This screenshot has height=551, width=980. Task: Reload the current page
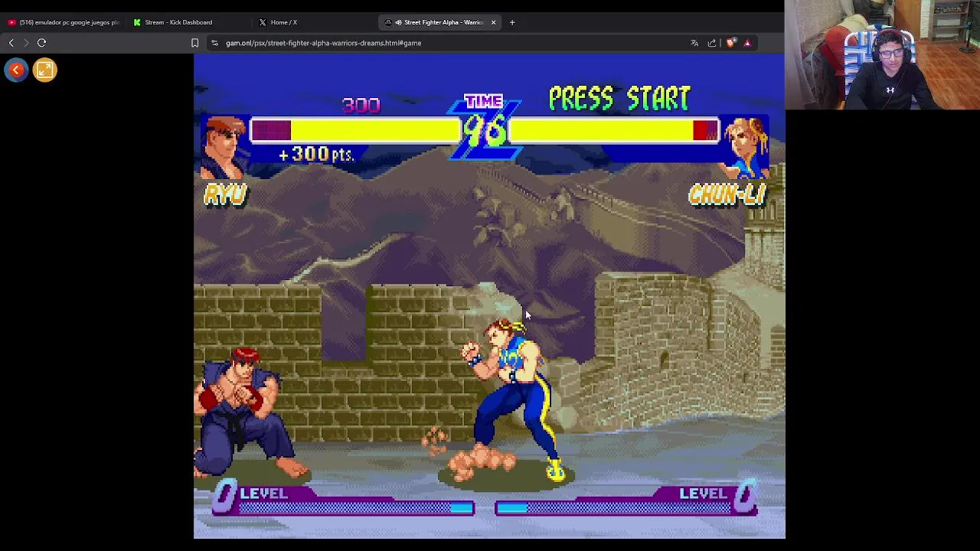click(x=42, y=43)
